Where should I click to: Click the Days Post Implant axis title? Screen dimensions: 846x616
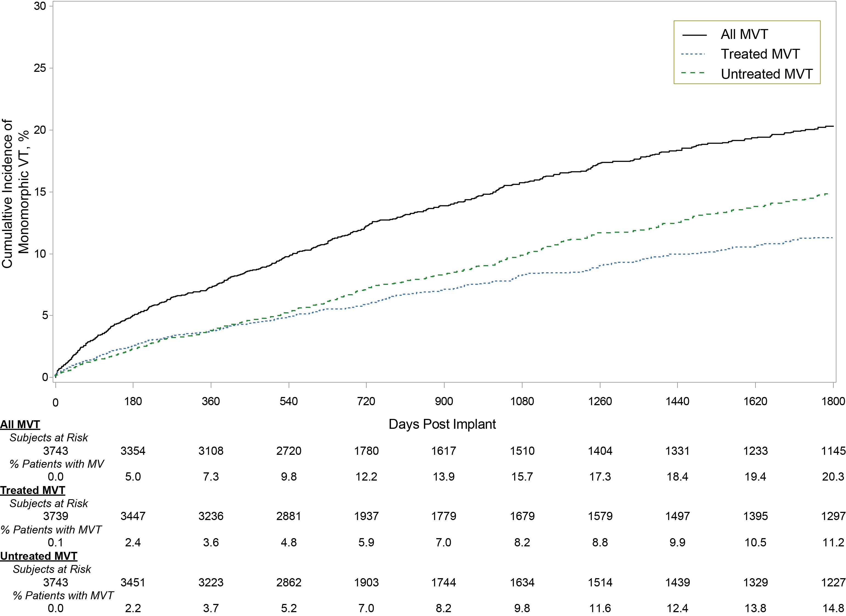coord(442,424)
